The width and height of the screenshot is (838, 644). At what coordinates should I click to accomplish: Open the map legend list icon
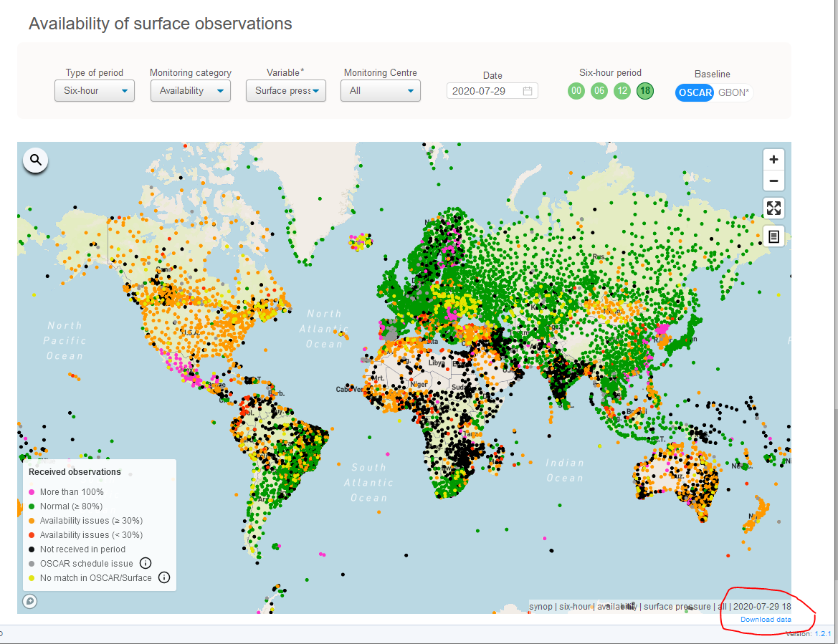pos(773,236)
